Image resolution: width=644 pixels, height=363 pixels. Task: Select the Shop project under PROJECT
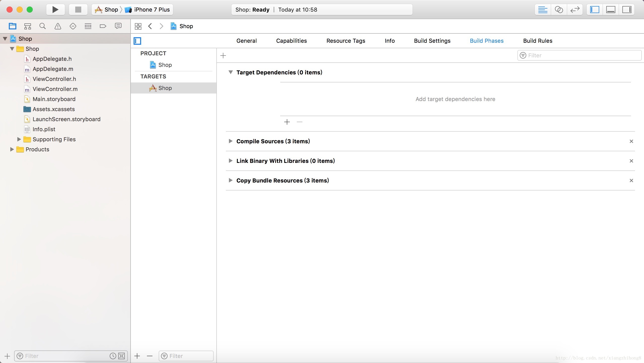[x=174, y=65]
